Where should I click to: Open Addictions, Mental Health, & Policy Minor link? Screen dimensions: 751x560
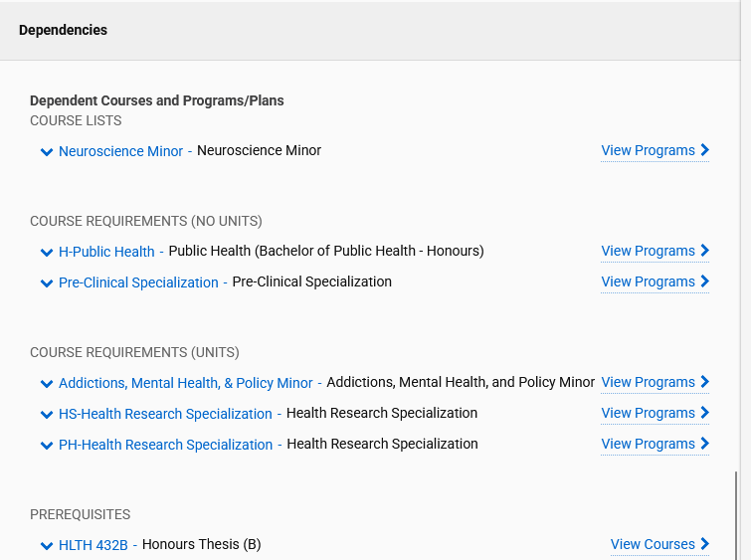185,384
